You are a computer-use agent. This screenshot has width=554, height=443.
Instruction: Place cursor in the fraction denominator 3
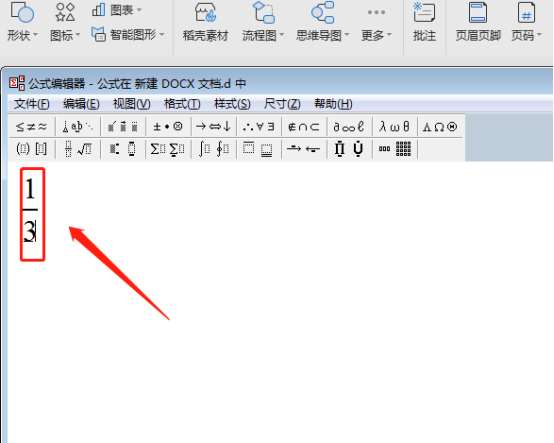click(29, 231)
